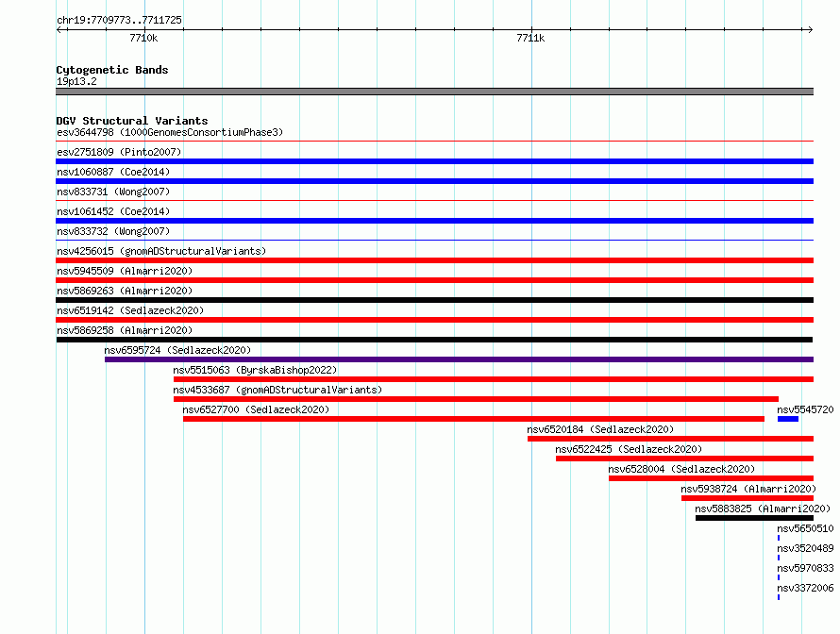
Task: Open variant nsv1061452 (Coe2014) label
Action: pyautogui.click(x=113, y=211)
